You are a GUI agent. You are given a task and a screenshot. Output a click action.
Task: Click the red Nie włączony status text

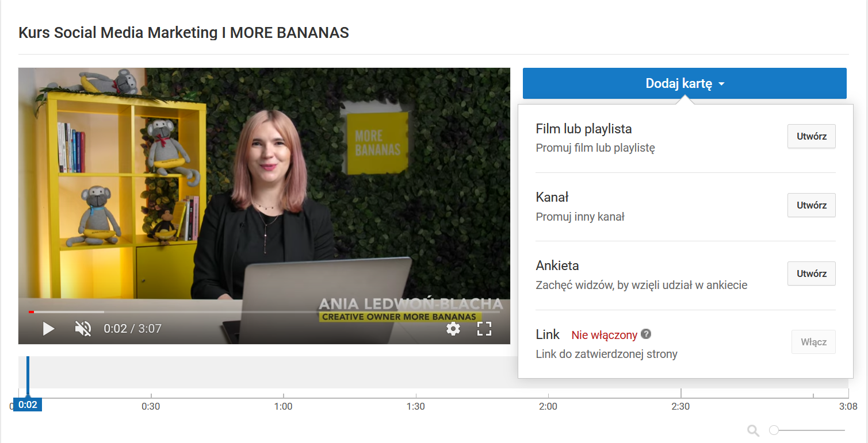[x=604, y=335]
